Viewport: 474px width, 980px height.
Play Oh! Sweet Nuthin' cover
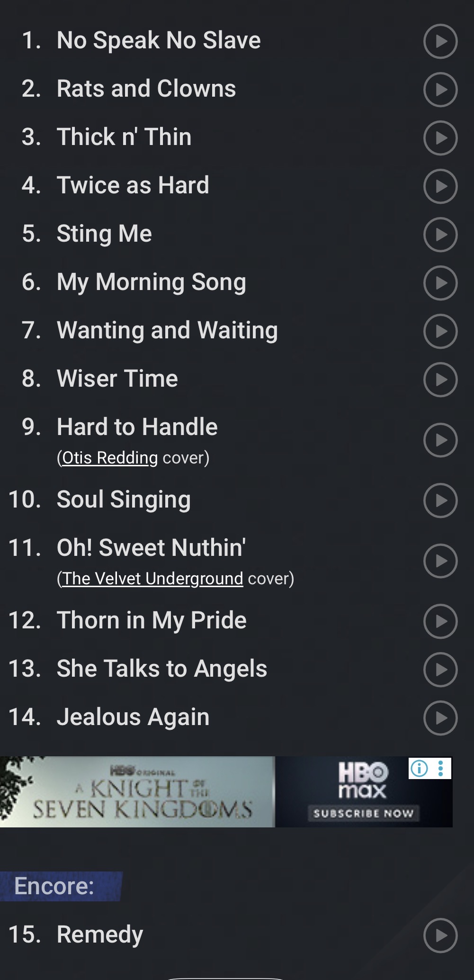(x=440, y=561)
